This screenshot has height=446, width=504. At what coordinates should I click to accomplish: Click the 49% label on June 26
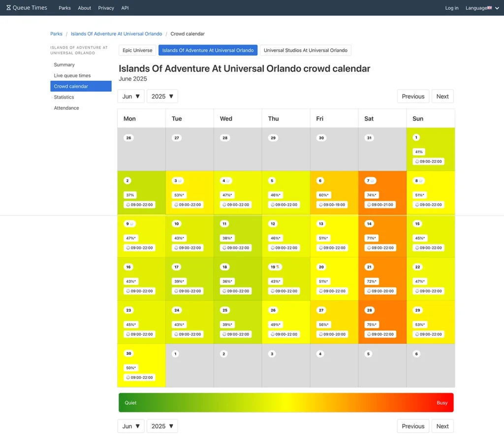click(276, 325)
